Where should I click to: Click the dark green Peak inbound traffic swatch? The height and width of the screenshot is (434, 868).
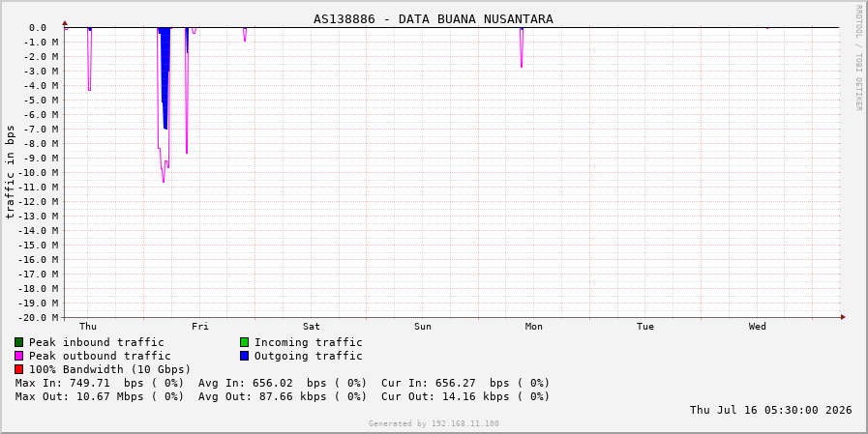tap(18, 342)
